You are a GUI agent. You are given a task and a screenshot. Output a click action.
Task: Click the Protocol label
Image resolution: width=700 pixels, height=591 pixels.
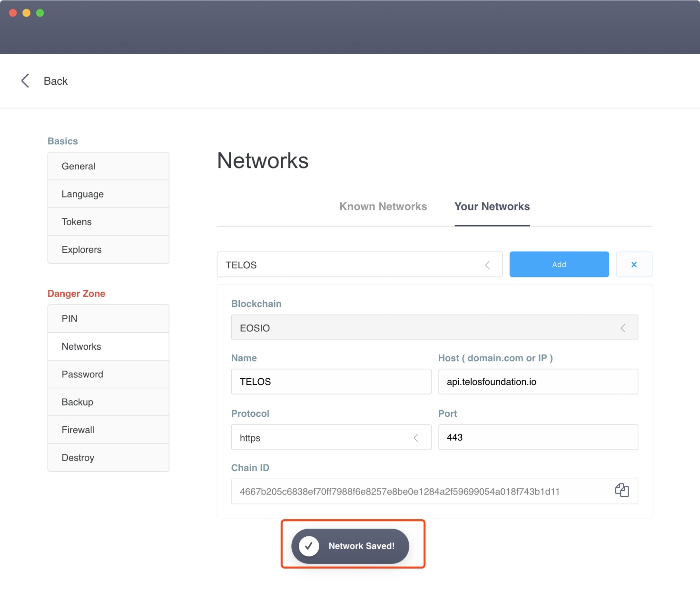[x=250, y=414]
